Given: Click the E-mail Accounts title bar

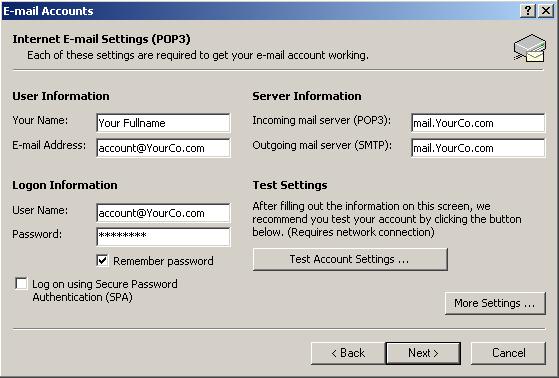Looking at the screenshot, I should coord(260,11).
